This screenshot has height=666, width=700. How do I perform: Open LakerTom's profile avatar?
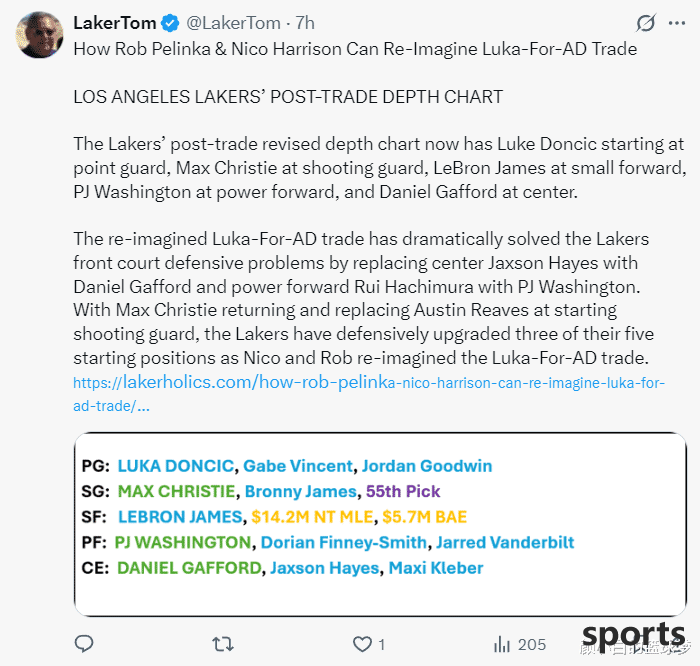click(39, 35)
